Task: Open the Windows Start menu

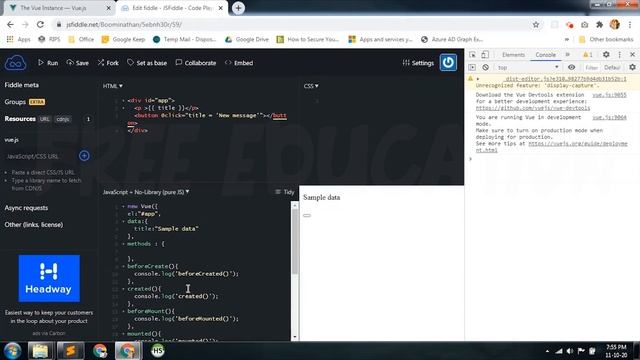Action: pos(13,351)
